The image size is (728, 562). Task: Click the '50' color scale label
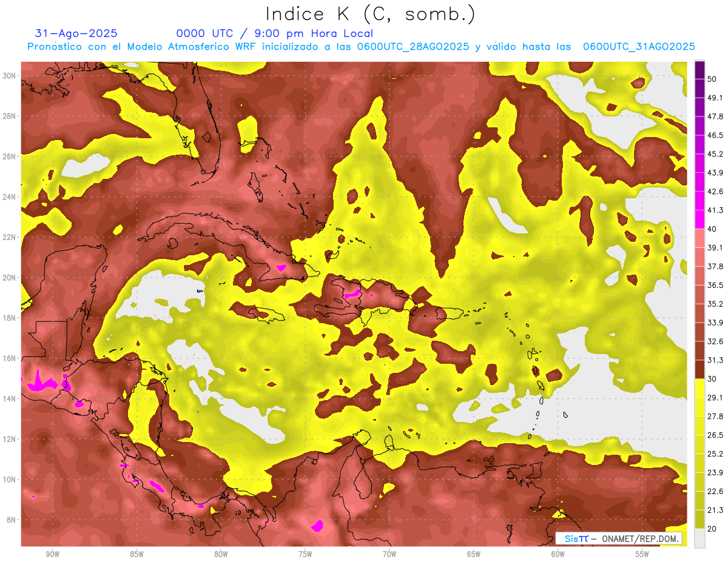(712, 79)
